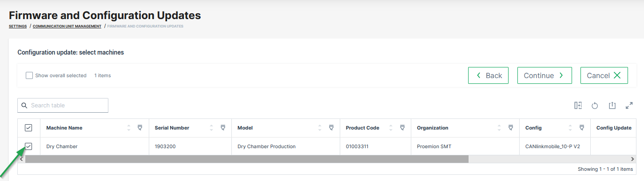This screenshot has height=181, width=644.
Task: Sort by Machine Name column arrows
Action: tap(129, 128)
